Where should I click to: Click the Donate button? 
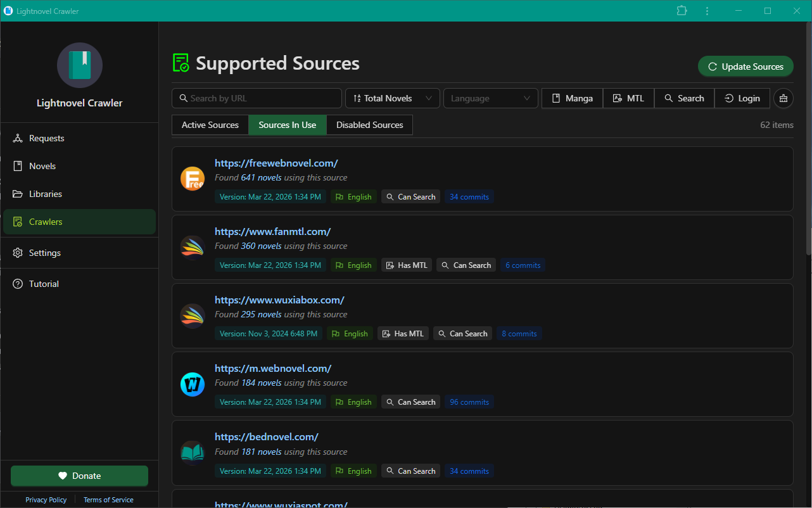click(x=79, y=476)
